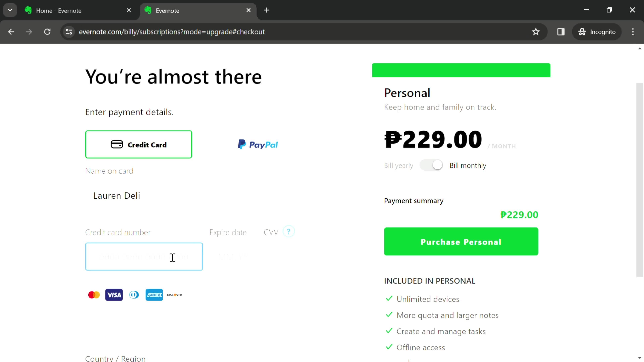Click Purchase Personal button
This screenshot has width=644, height=362.
point(461,242)
